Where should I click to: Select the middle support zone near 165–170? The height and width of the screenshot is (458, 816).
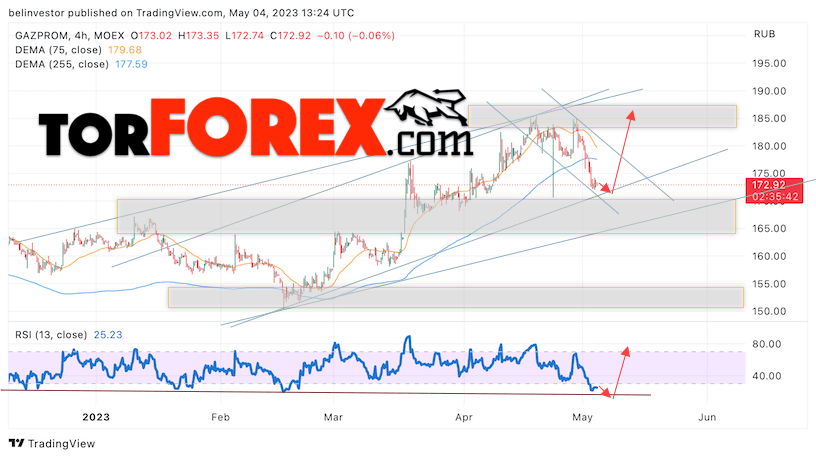point(426,216)
